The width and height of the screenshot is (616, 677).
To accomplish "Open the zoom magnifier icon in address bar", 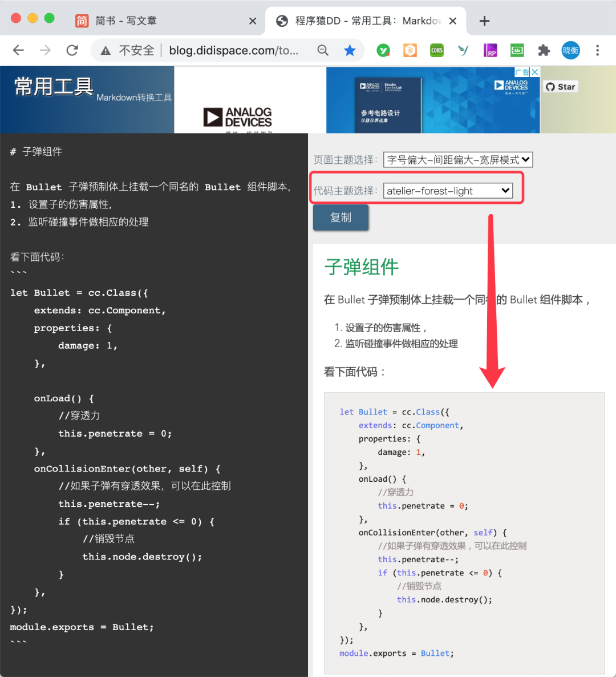I will (x=323, y=50).
